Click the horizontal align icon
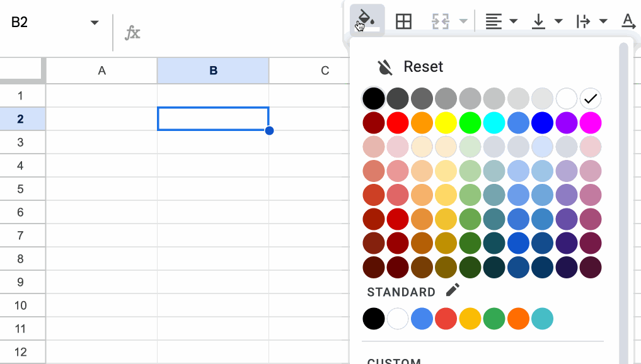This screenshot has height=364, width=641. [494, 21]
